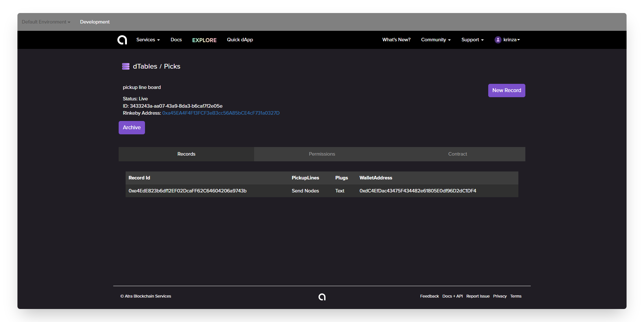Viewport: 644px width, 322px height.
Task: Open the Community dropdown
Action: point(436,40)
